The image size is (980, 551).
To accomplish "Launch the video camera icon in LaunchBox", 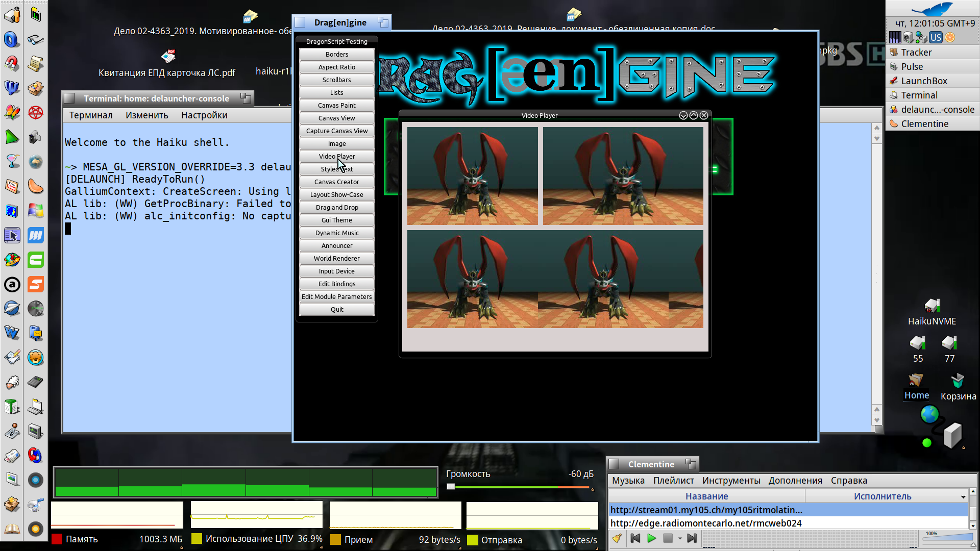I will tap(35, 137).
